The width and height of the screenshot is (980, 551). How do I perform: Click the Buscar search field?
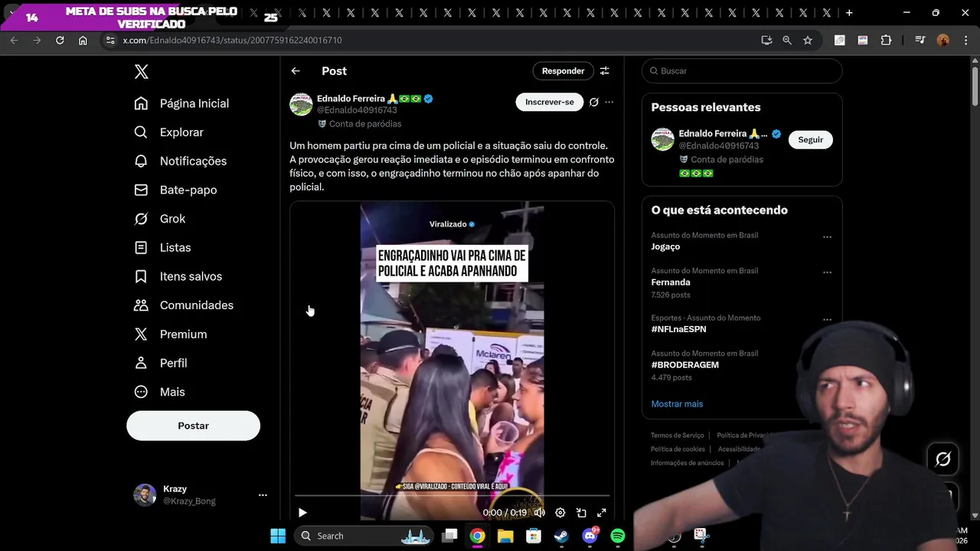tap(742, 71)
